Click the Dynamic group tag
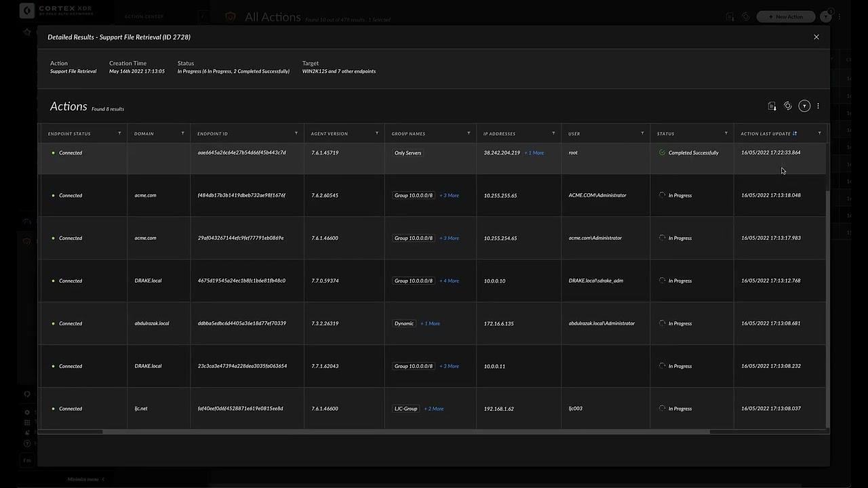Screen dimensions: 868x488 (404, 324)
